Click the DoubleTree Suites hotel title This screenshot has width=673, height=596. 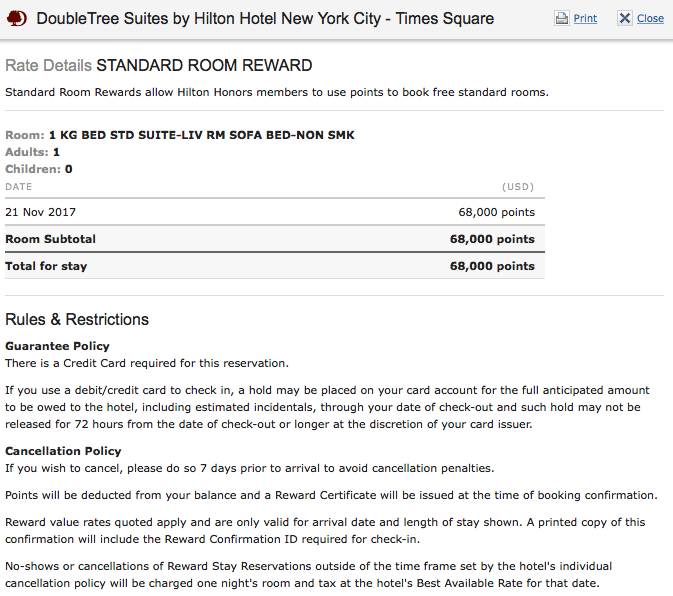(x=265, y=19)
